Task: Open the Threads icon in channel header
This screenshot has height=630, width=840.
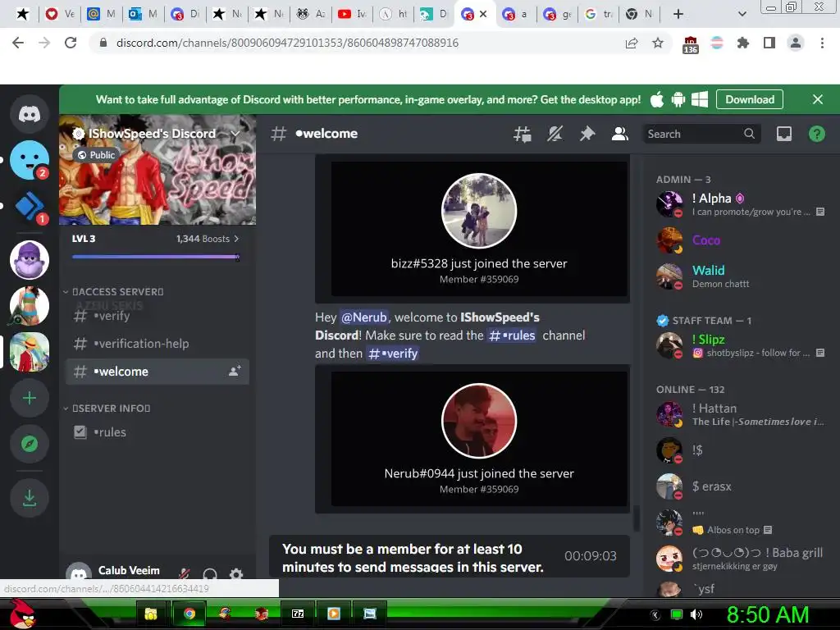Action: pos(522,134)
